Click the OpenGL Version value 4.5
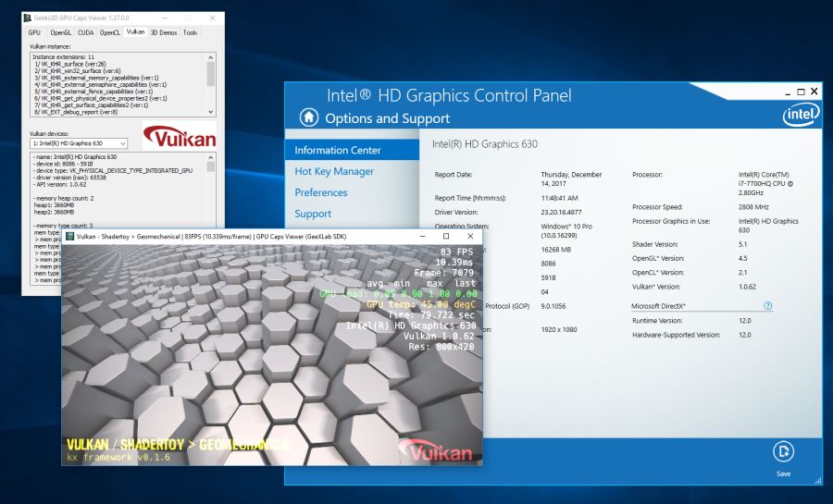833x504 pixels. pos(742,258)
